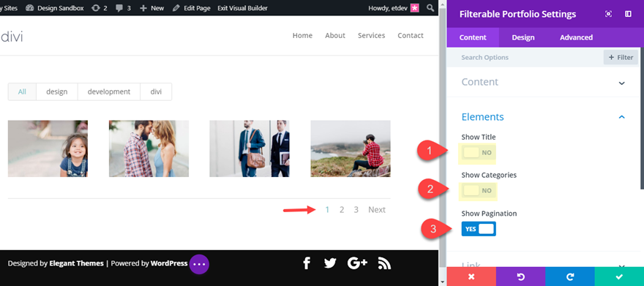Viewport: 644px width, 286px height.
Task: Open the Elegant Themes footer link
Action: pyautogui.click(x=76, y=263)
